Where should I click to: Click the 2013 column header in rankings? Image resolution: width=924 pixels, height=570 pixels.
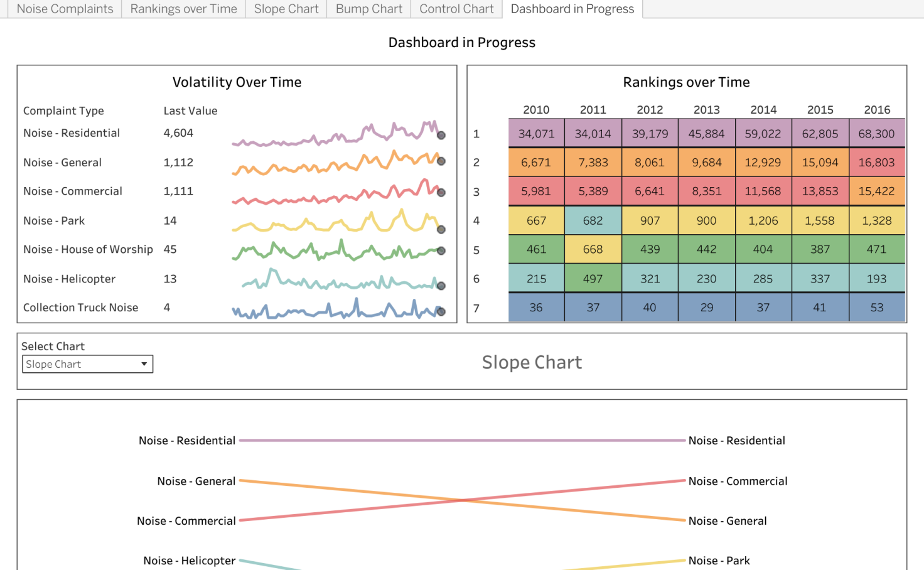point(706,110)
